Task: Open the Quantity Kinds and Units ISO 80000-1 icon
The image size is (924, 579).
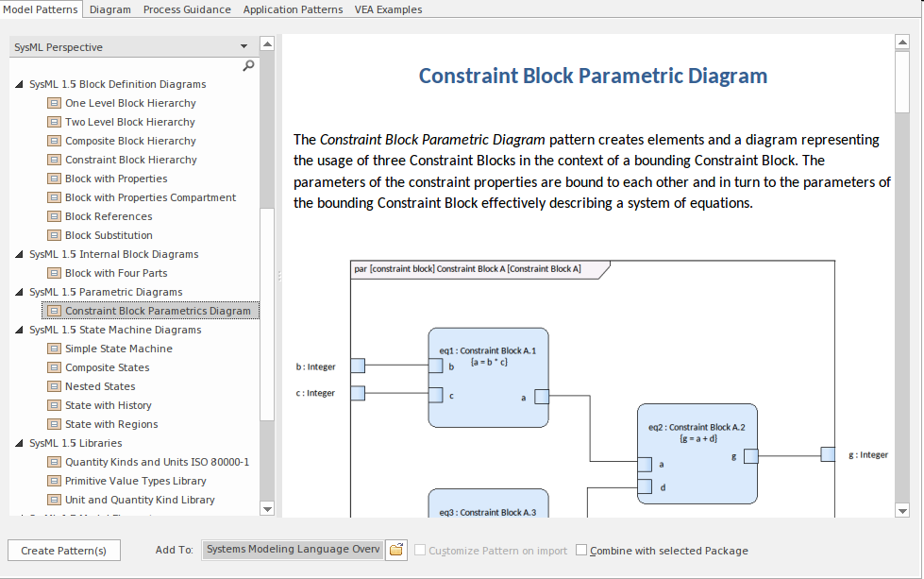Action: (x=53, y=462)
